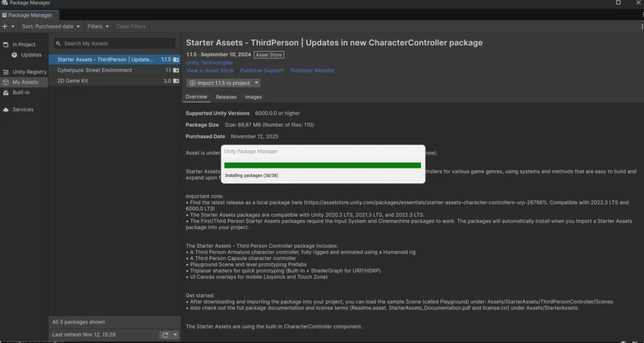Click the Installing packages progress bar

pos(323,165)
